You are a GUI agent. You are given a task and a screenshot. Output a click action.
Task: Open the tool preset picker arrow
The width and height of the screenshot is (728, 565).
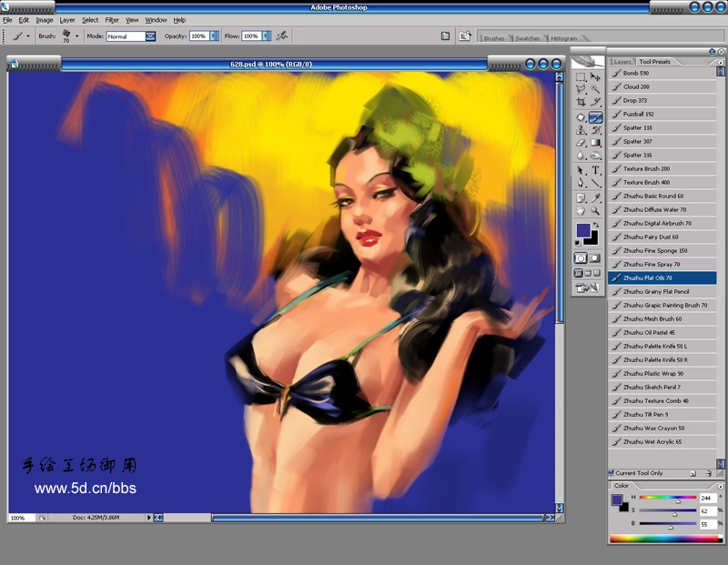(x=28, y=36)
